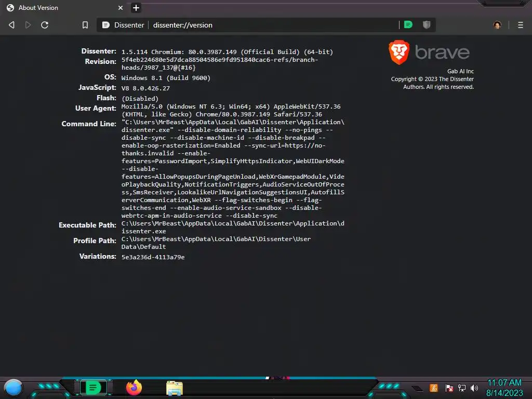Close the About Version tab
Screen dimensions: 532x399
[121, 8]
